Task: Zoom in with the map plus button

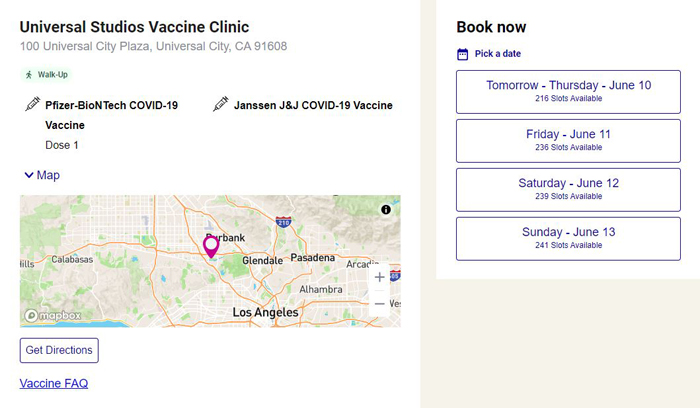Action: [x=379, y=277]
